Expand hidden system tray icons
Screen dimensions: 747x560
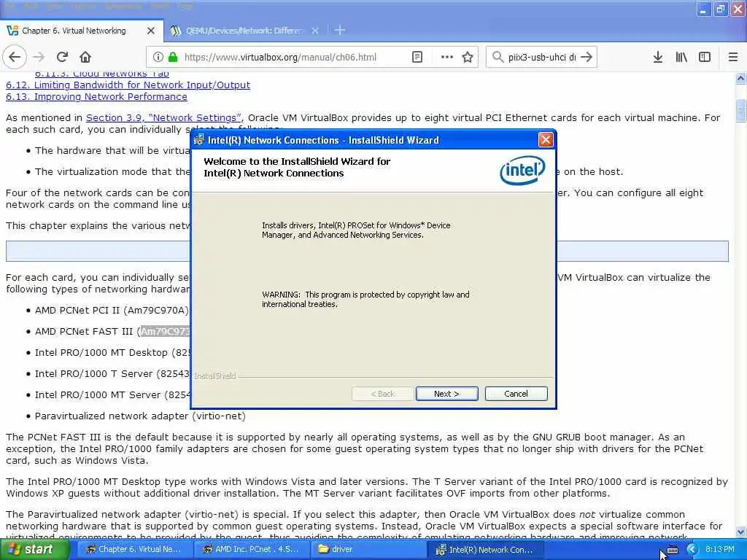[x=692, y=550]
